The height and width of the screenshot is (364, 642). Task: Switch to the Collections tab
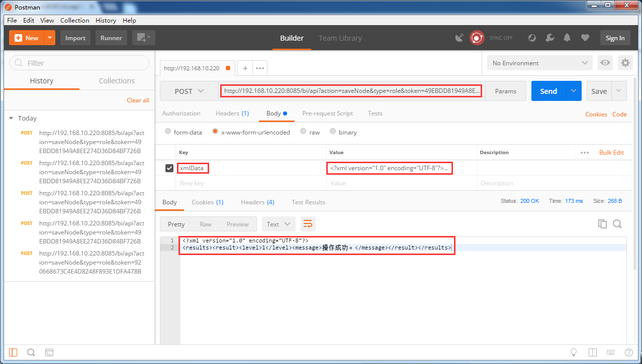117,81
